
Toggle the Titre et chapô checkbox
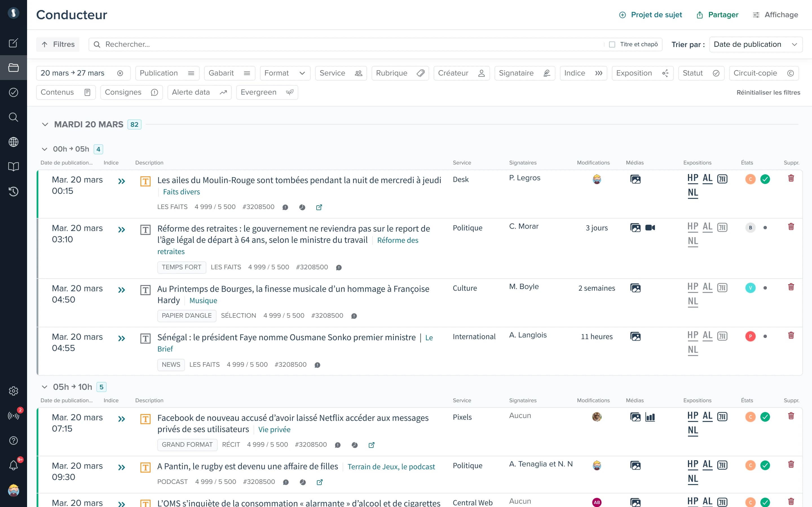612,44
